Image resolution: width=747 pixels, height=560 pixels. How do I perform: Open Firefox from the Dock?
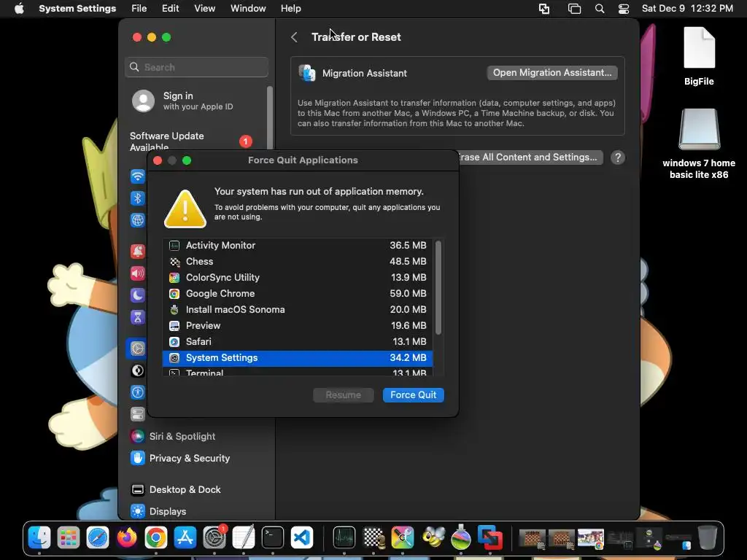tap(127, 538)
